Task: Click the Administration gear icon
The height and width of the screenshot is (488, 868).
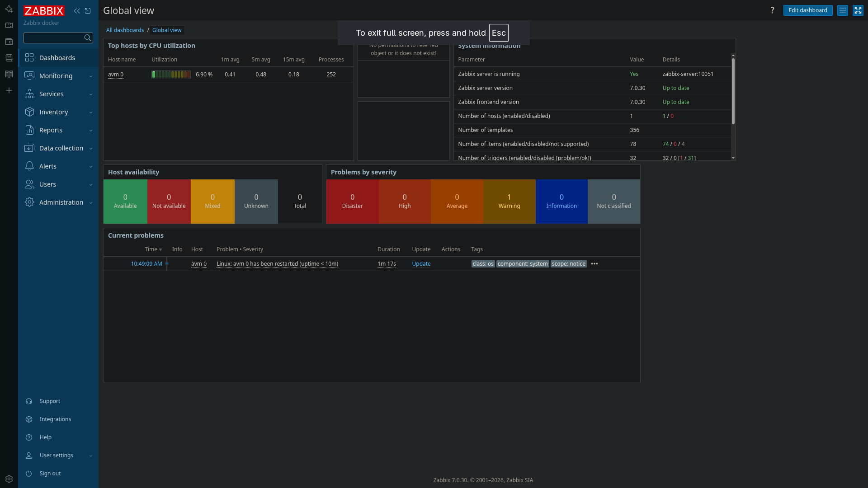Action: pyautogui.click(x=29, y=202)
